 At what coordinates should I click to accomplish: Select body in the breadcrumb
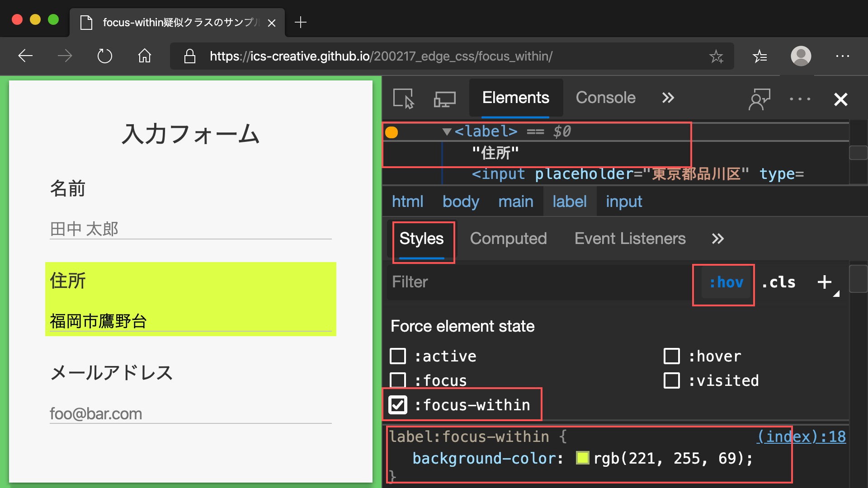pos(461,202)
